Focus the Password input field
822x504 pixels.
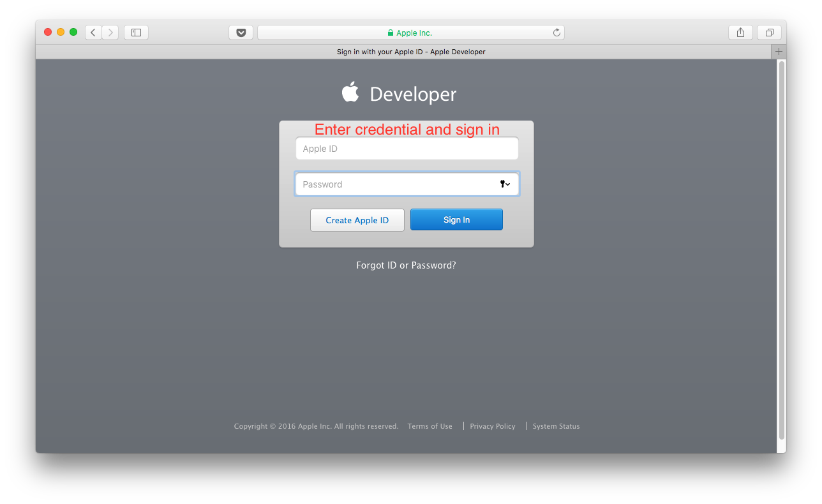point(407,184)
